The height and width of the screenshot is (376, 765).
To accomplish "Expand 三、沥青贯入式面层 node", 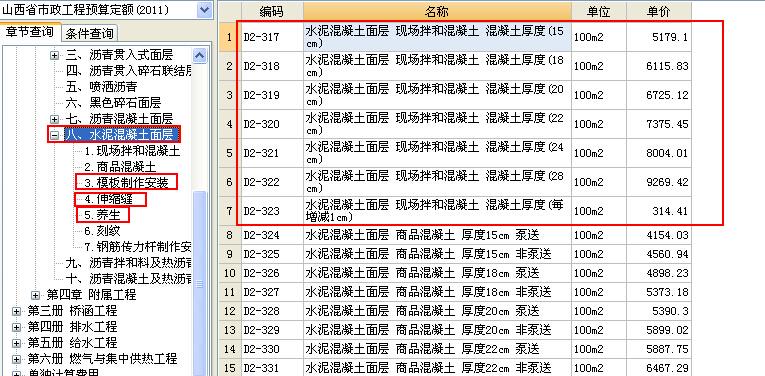I will [x=55, y=56].
